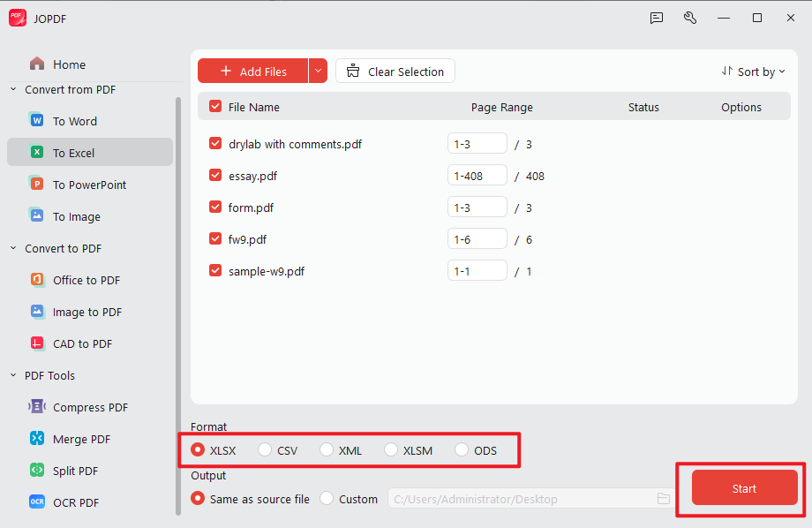Click the To Word icon
The width and height of the screenshot is (812, 528).
pos(37,120)
